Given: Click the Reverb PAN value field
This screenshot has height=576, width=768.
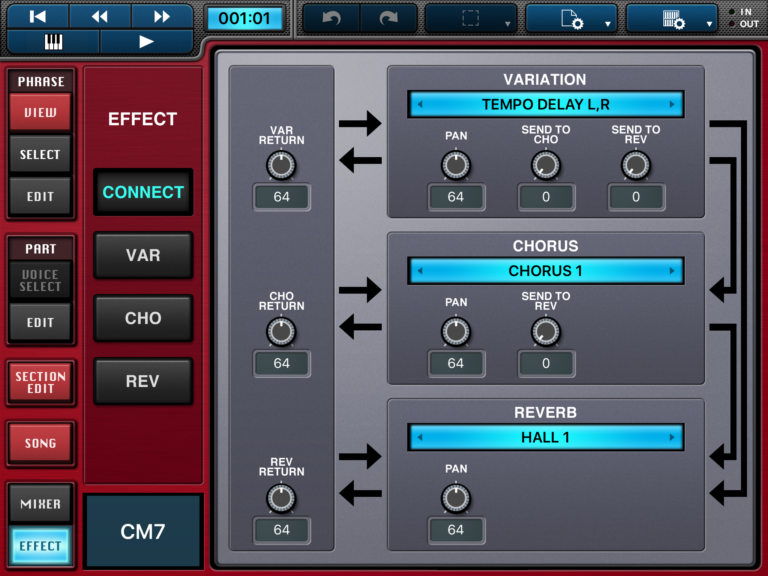Looking at the screenshot, I should (456, 530).
